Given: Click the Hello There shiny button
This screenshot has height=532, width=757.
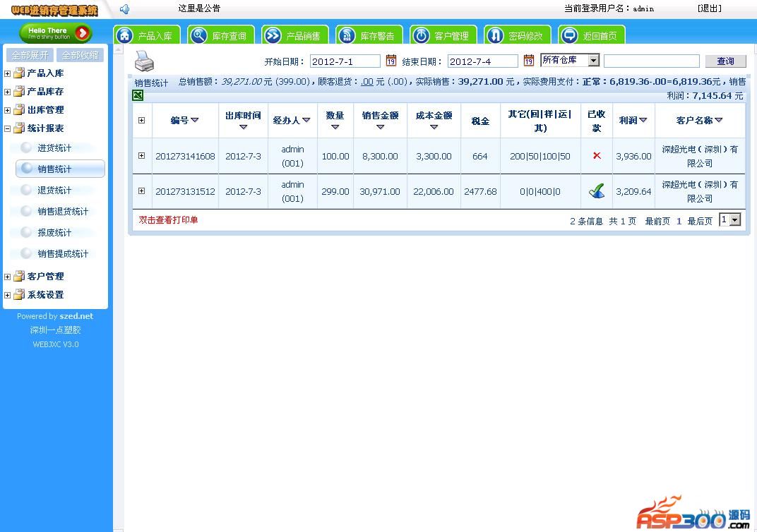Looking at the screenshot, I should click(x=56, y=32).
